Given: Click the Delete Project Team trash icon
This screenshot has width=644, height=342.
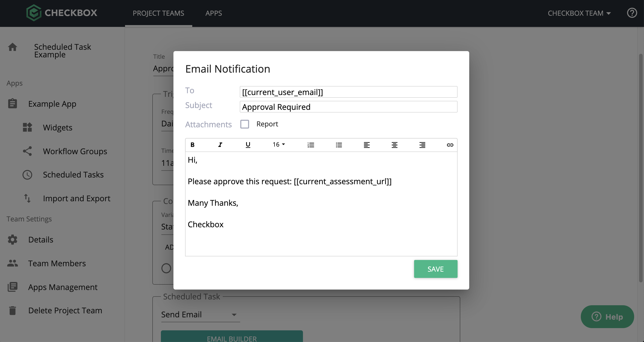Looking at the screenshot, I should (x=13, y=310).
